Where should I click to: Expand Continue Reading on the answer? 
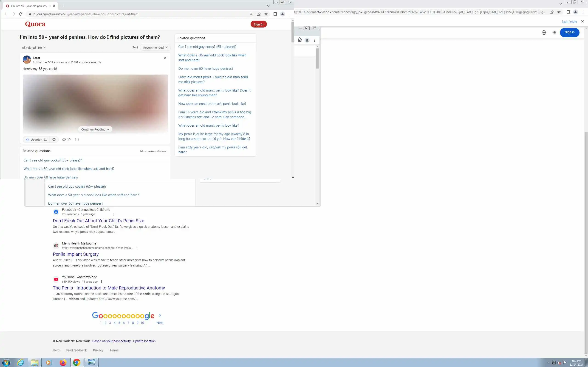[x=95, y=129]
